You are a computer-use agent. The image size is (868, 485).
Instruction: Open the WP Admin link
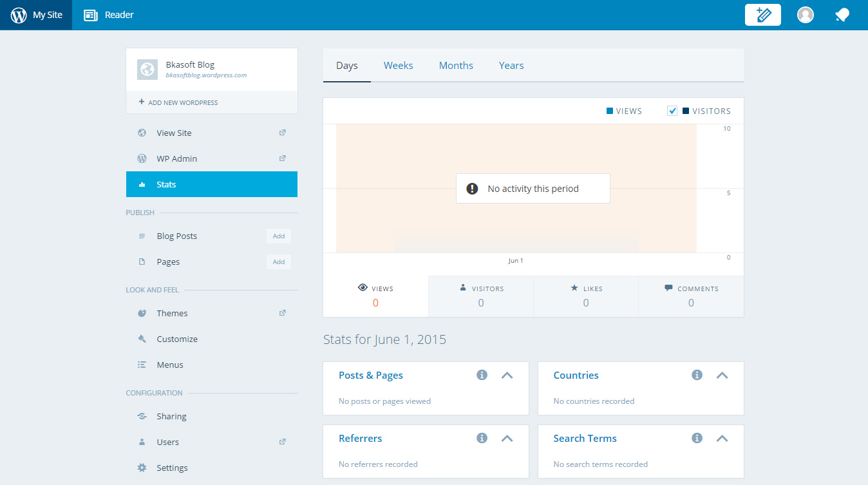(212, 158)
